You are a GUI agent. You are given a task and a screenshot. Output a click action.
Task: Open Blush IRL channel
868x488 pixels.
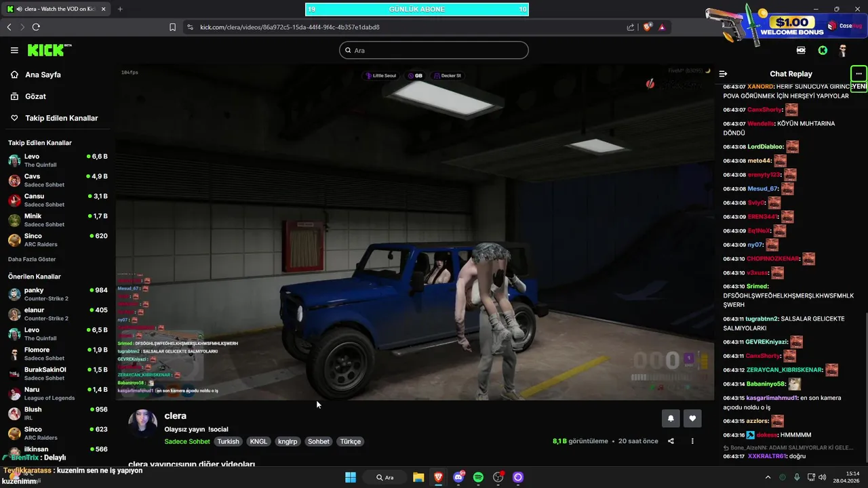point(58,413)
